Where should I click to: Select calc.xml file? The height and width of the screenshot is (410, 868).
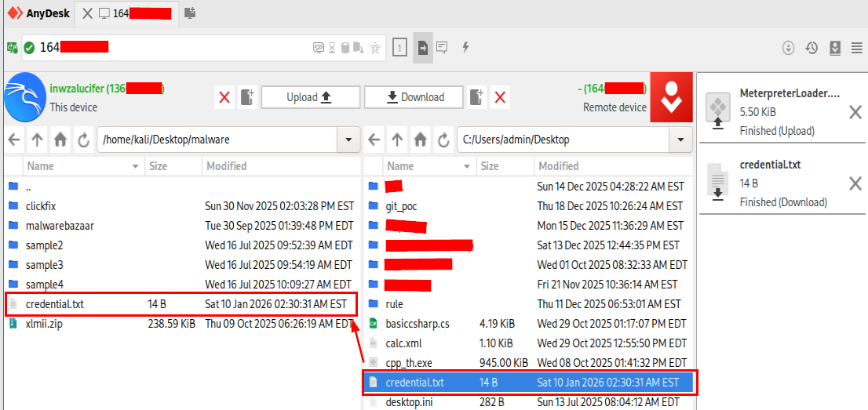point(528,343)
